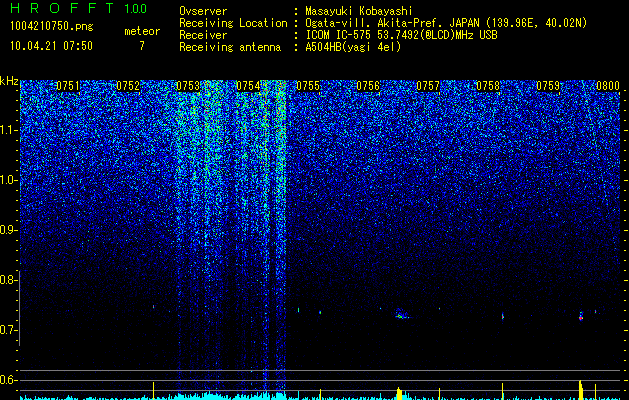Click the meteor count value 7
This screenshot has height=400, width=629.
(x=142, y=46)
